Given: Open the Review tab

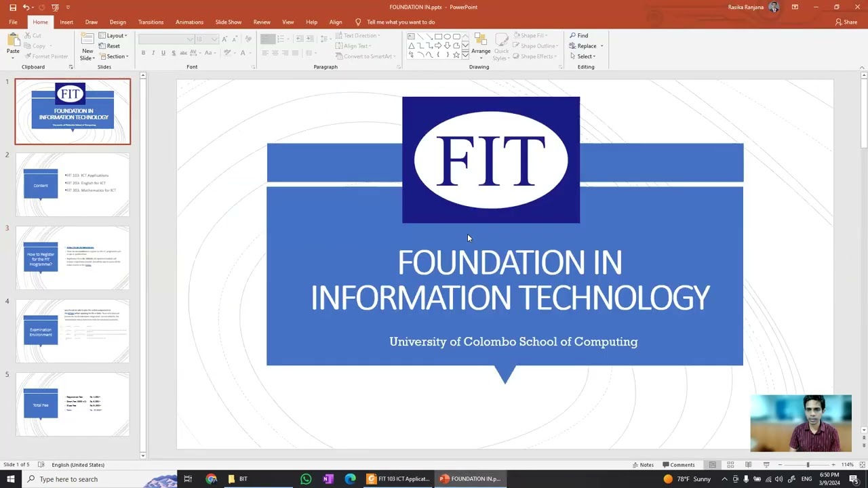Looking at the screenshot, I should click(x=262, y=22).
